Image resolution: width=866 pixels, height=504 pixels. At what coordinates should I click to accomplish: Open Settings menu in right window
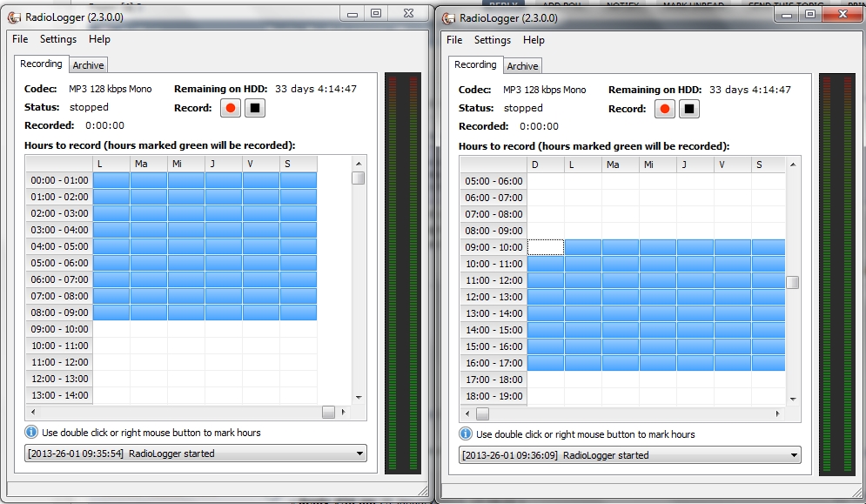[x=492, y=40]
